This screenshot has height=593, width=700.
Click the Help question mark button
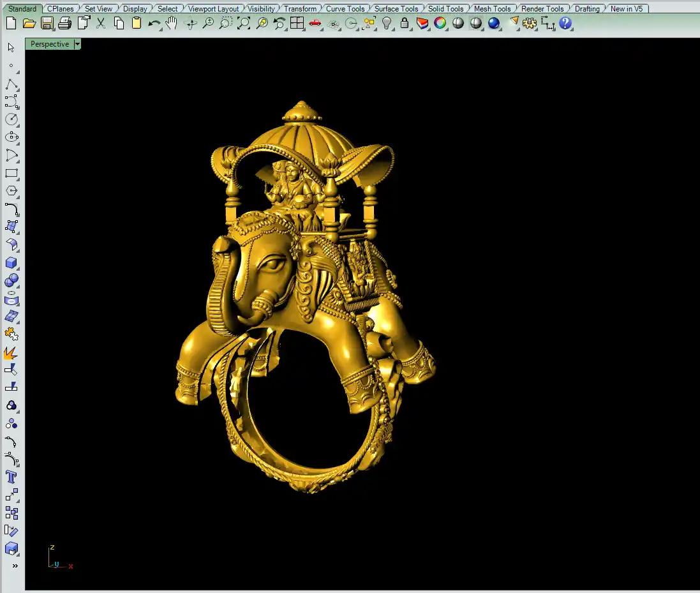[x=565, y=24]
